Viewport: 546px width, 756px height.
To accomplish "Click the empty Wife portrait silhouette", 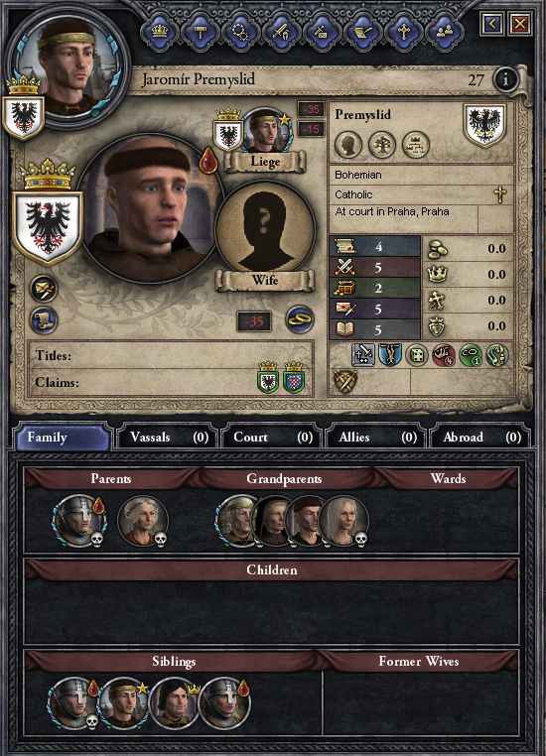I will (265, 230).
